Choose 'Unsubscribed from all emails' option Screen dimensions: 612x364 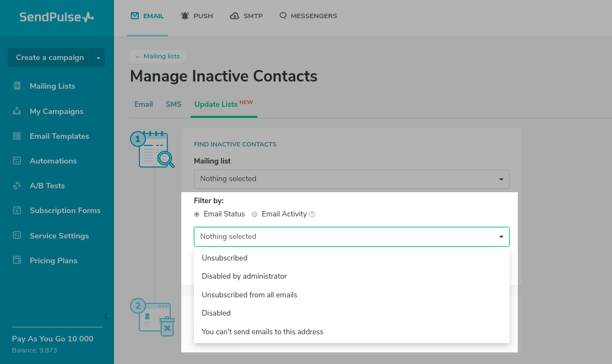250,295
